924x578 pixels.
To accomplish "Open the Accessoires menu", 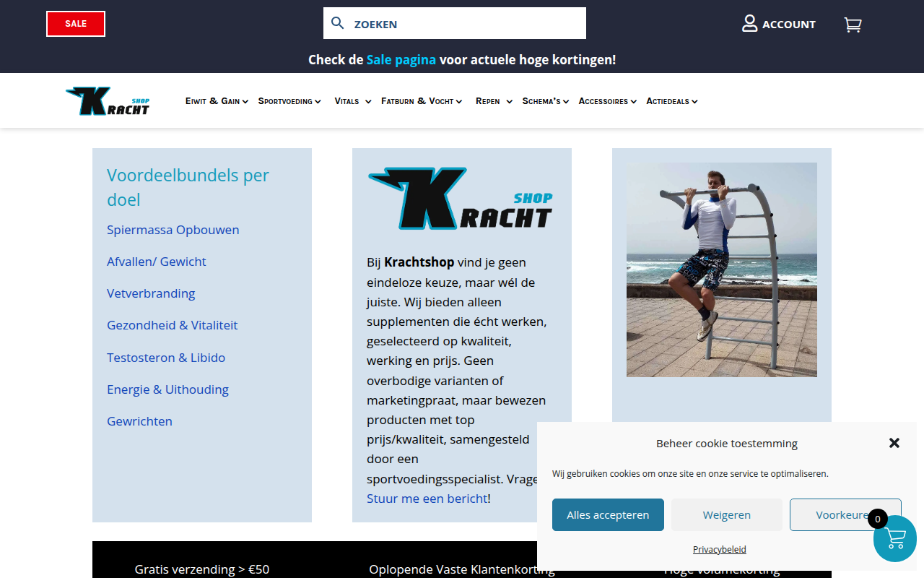I will [607, 101].
